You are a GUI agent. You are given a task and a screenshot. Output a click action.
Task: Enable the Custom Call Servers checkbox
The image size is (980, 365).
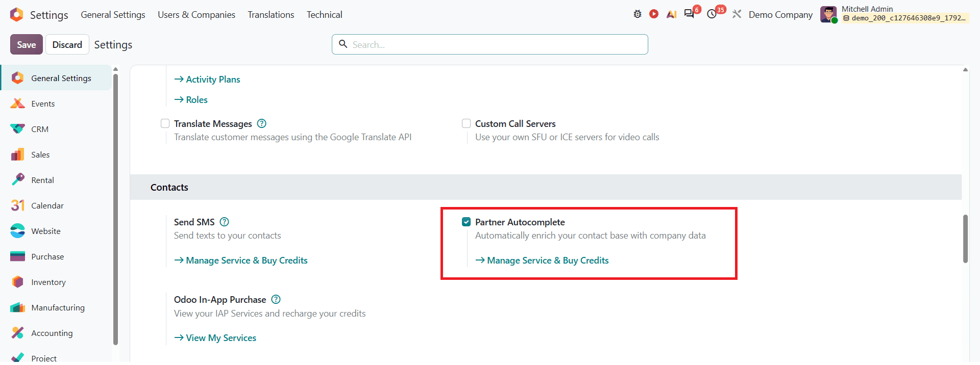466,123
